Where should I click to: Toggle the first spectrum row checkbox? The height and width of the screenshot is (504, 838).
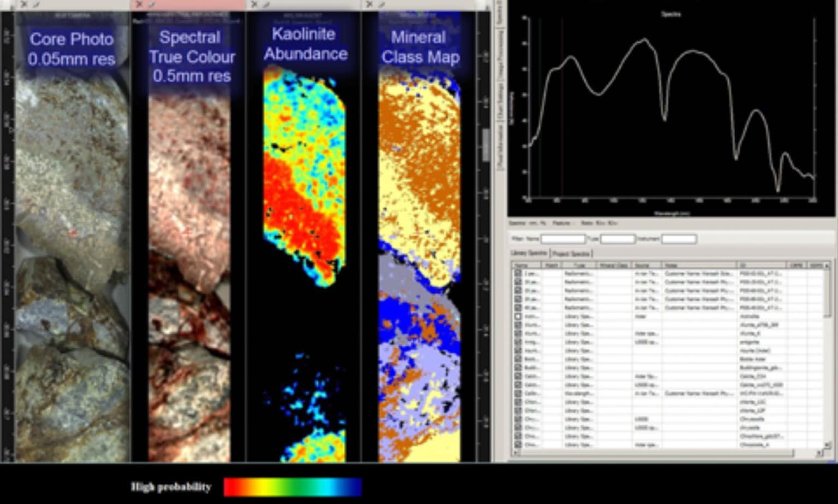[x=518, y=273]
